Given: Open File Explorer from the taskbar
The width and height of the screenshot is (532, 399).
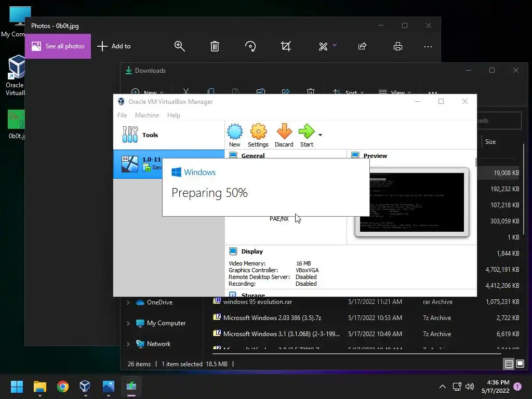Looking at the screenshot, I should point(39,387).
